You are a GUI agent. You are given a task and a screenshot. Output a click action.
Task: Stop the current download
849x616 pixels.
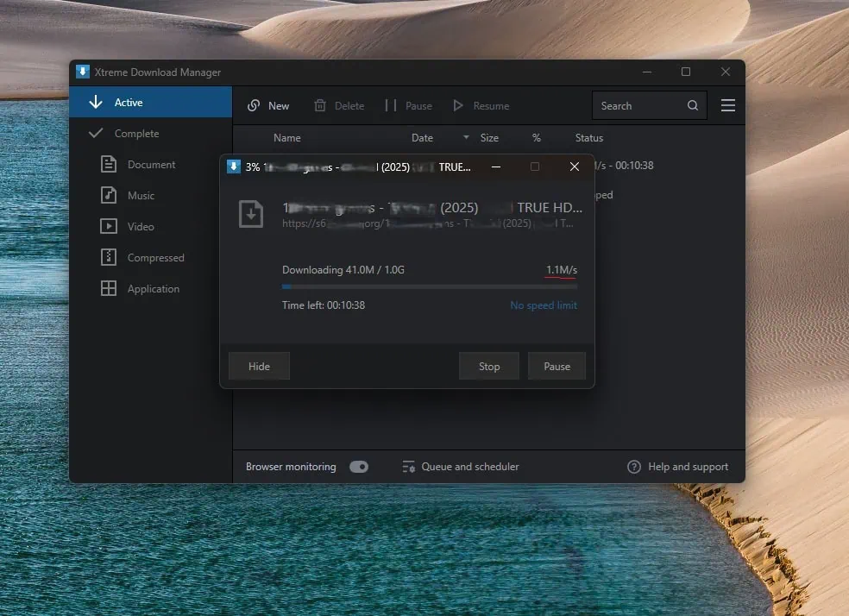tap(489, 367)
